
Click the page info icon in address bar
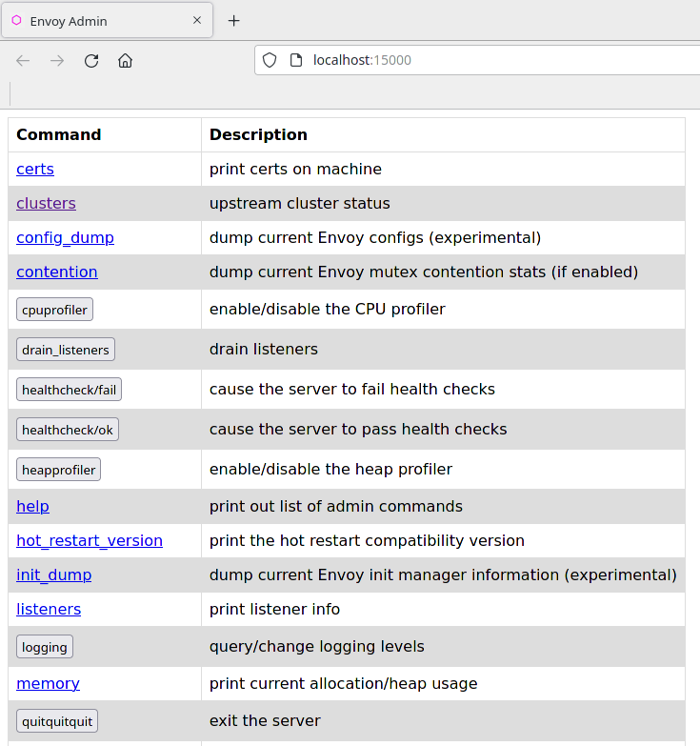(x=295, y=61)
